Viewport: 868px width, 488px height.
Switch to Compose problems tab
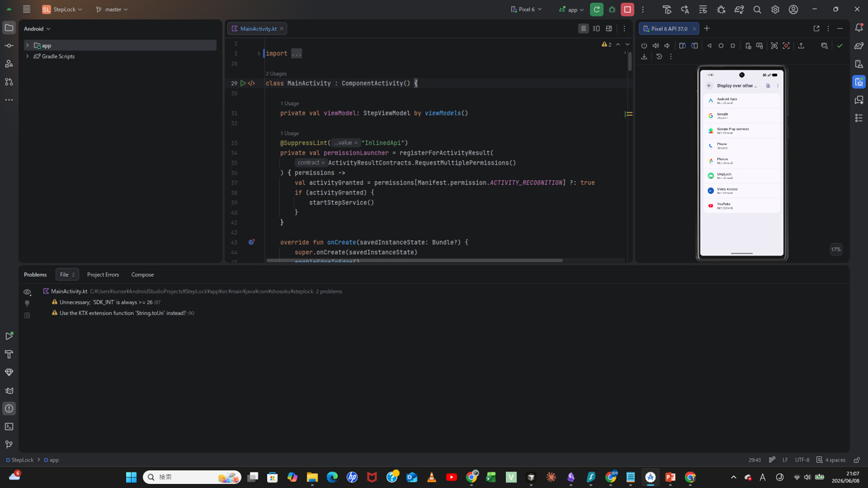(x=142, y=274)
